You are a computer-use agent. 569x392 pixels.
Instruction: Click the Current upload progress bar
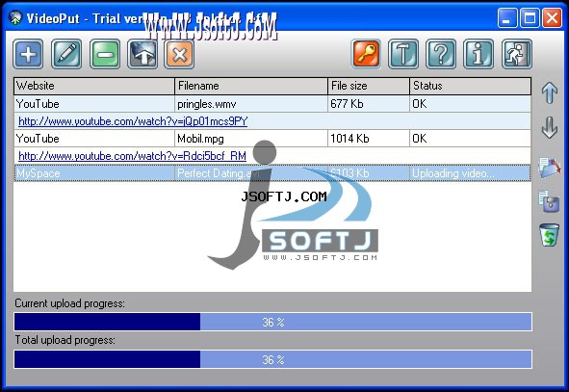point(272,322)
